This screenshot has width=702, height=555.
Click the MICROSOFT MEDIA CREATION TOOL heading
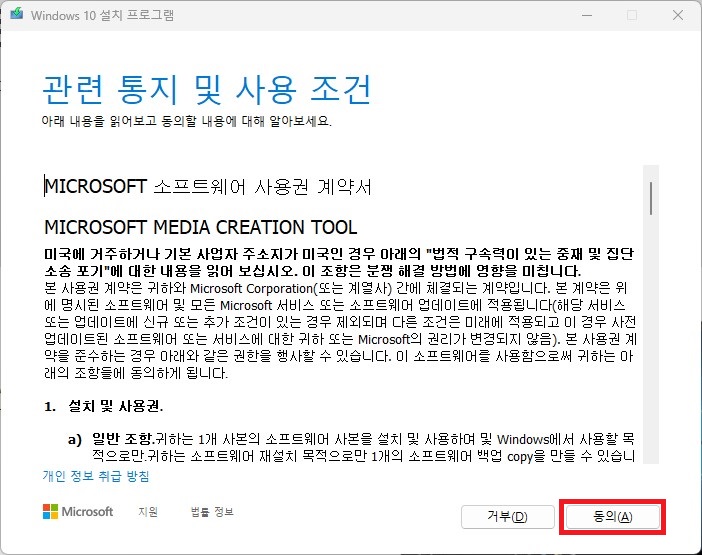(x=201, y=227)
